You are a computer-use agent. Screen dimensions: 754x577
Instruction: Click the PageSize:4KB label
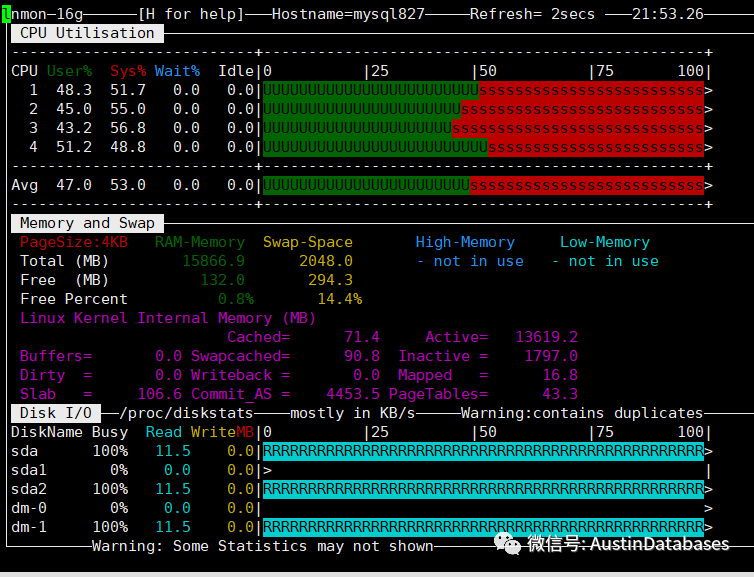(74, 242)
